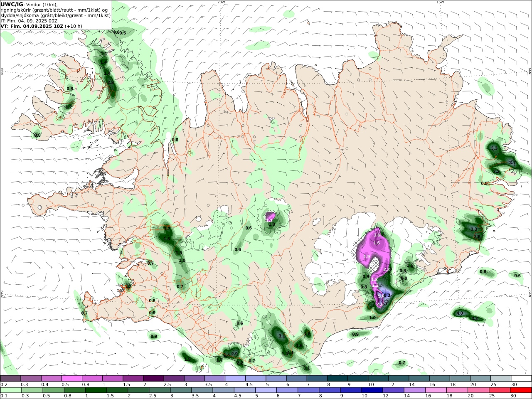Select the light pink swatch labeled 16 in the lower legend
The height and width of the screenshot is (399, 532).
(436, 390)
